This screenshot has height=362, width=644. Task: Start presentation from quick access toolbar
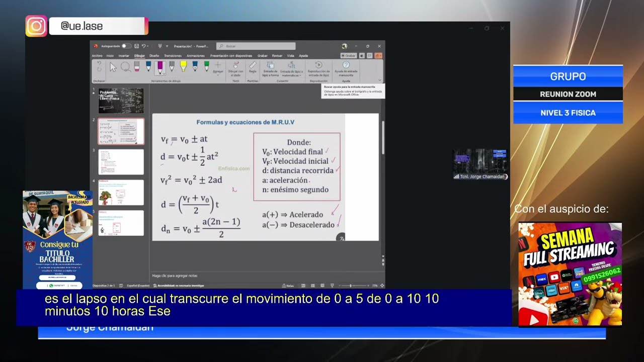pyautogui.click(x=160, y=46)
